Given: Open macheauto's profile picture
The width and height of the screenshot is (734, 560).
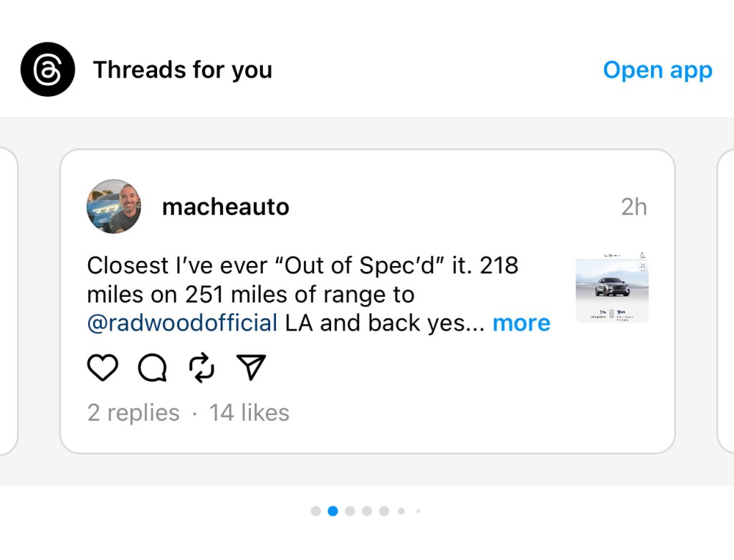Looking at the screenshot, I should (114, 207).
